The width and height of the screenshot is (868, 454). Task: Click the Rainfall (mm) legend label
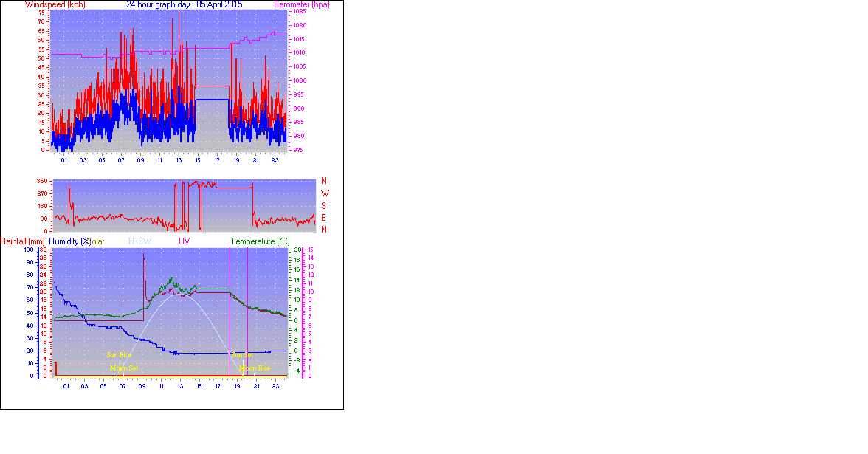(x=23, y=241)
